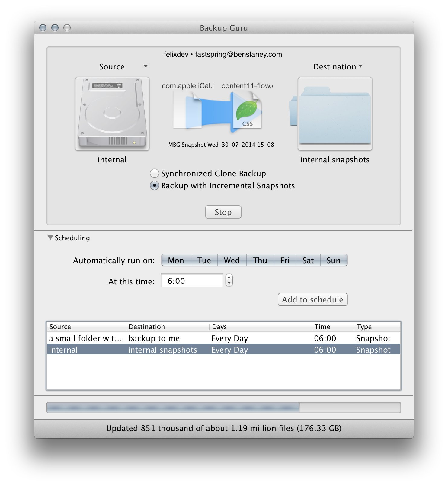Click the CSS file icon being copied

[x=248, y=111]
